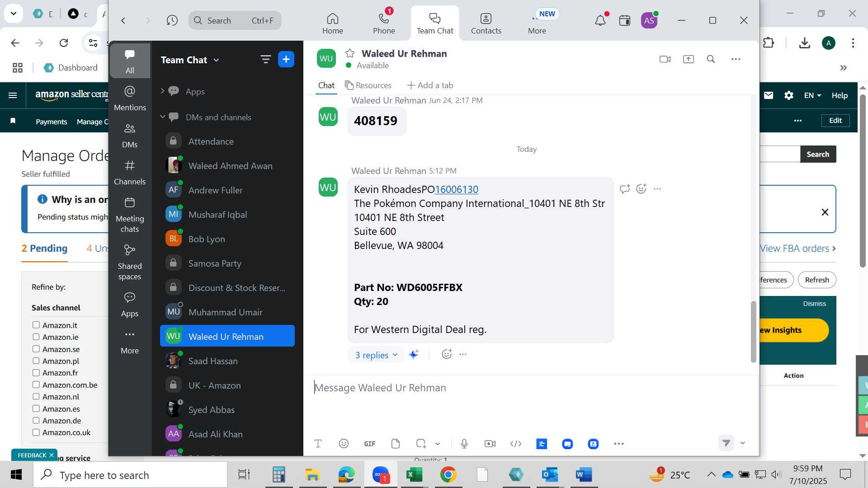Open the Resources tab in chat
The width and height of the screenshot is (868, 488).
pyautogui.click(x=368, y=85)
